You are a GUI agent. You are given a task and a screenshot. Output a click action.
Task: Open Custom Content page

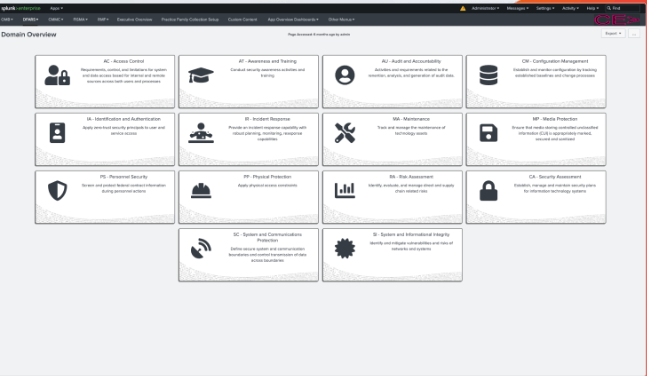243,19
